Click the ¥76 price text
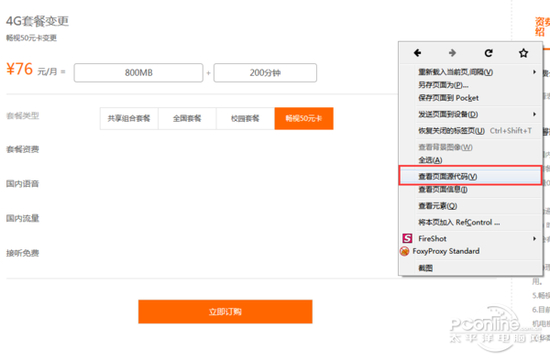The image size is (550, 361). pos(20,69)
